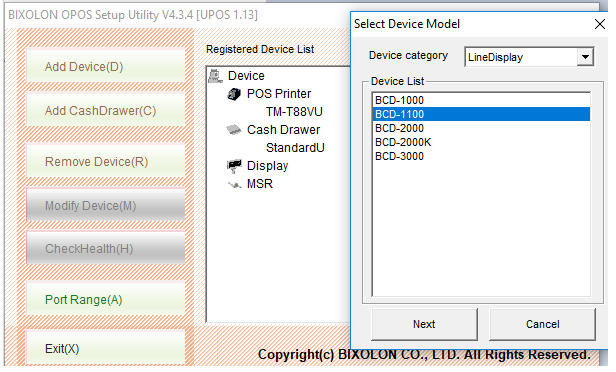The height and width of the screenshot is (372, 616).
Task: Select BCD-2000K in Device List
Action: tap(481, 142)
